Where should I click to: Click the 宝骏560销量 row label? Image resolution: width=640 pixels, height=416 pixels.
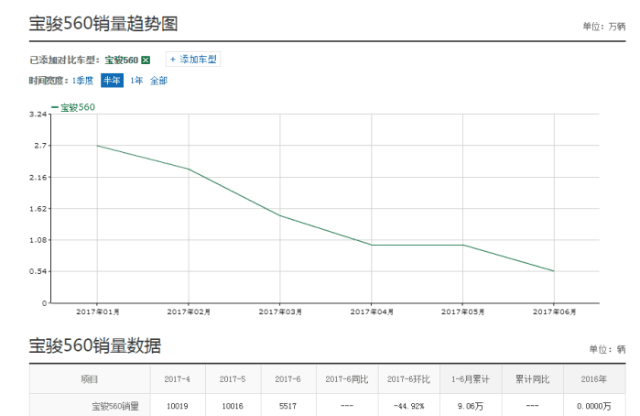[x=115, y=406]
